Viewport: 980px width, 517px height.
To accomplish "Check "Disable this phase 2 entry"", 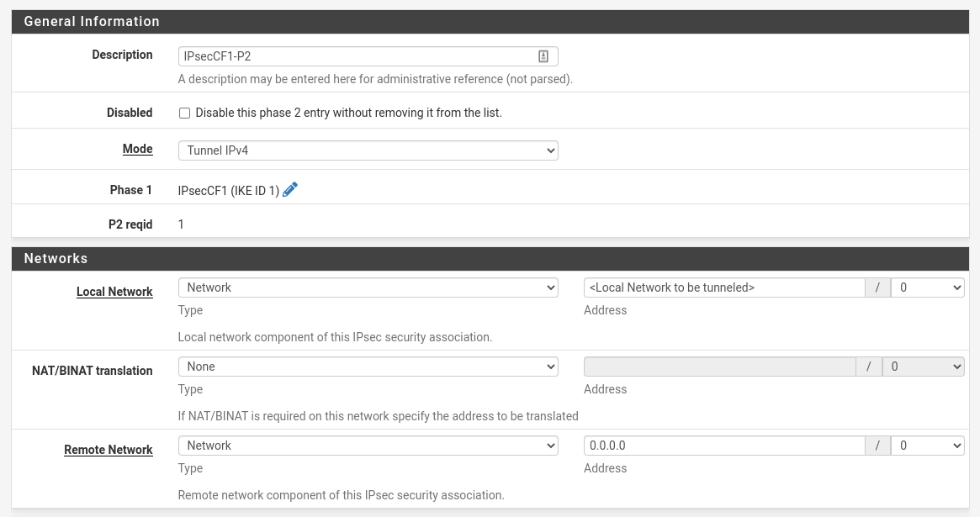I will (x=184, y=113).
